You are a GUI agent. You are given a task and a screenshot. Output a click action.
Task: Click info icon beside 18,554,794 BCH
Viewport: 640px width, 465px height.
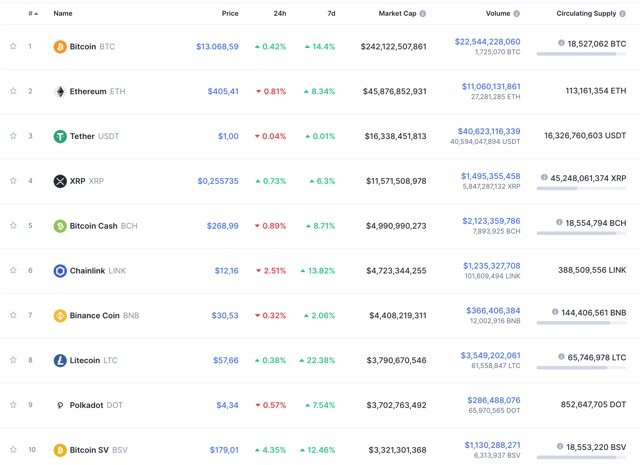559,222
